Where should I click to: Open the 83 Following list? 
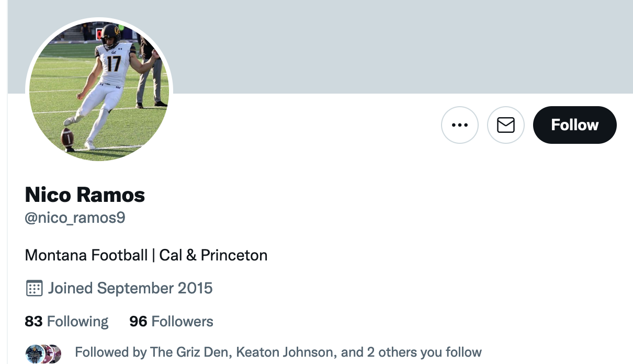tap(66, 321)
